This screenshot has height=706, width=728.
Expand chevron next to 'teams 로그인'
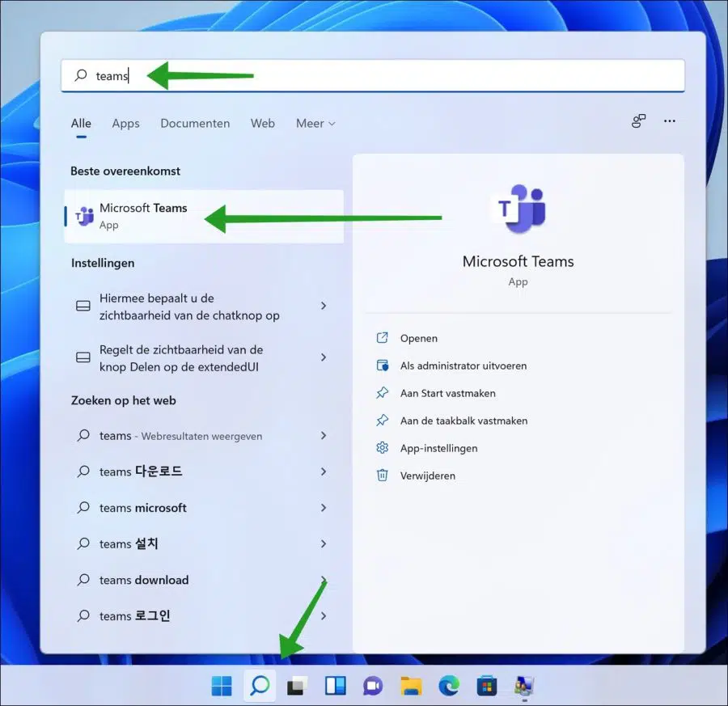point(324,616)
